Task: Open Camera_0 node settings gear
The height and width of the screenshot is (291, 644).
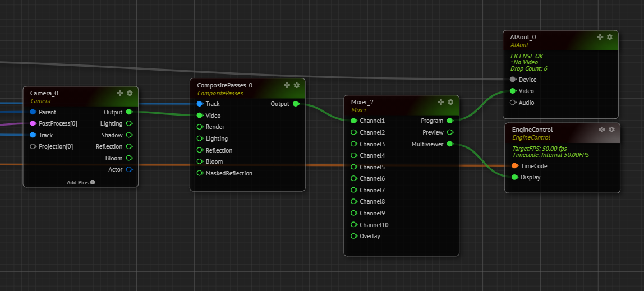Action: pyautogui.click(x=130, y=93)
